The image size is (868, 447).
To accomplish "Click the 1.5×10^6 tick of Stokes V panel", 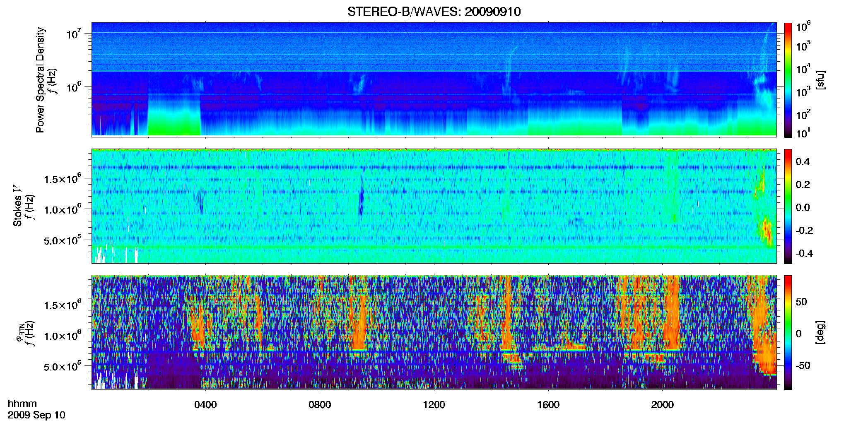I will (63, 179).
